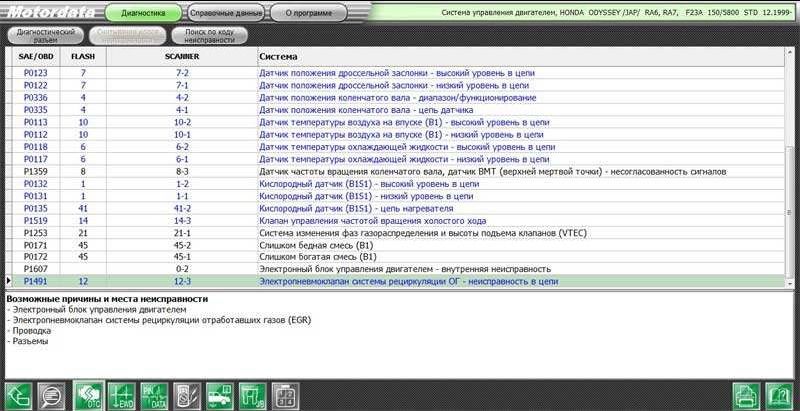Click 'Кислородный датчик (B1S1) - цепь нагревателя' text
Viewport: 800px width, 411px height.
[x=356, y=208]
